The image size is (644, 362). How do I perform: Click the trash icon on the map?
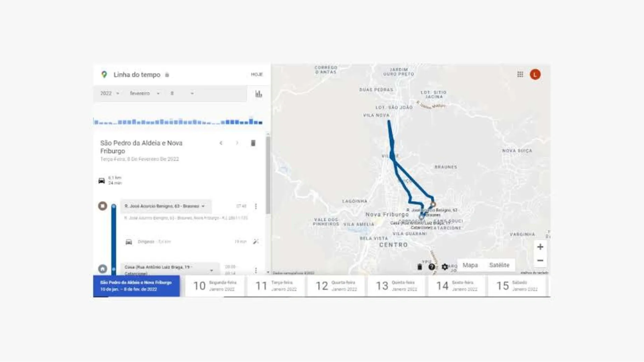point(419,267)
